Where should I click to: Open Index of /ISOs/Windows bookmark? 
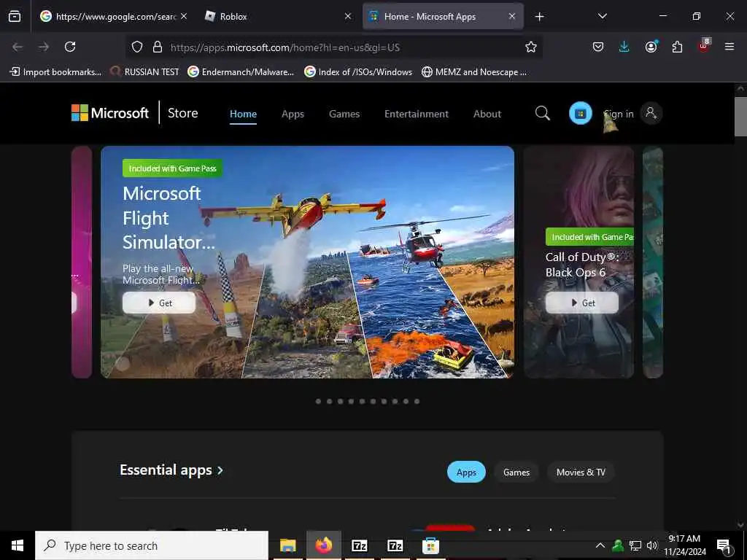(x=358, y=72)
